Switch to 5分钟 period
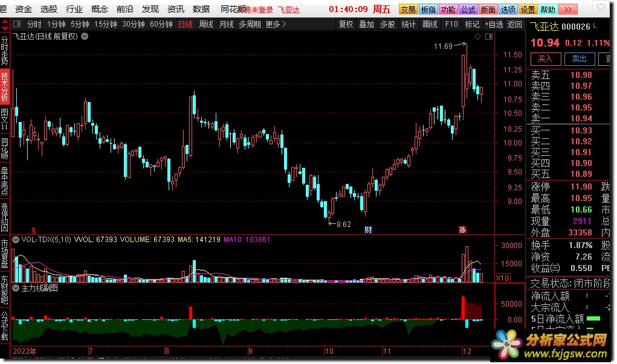This screenshot has height=364, width=617. (80, 24)
